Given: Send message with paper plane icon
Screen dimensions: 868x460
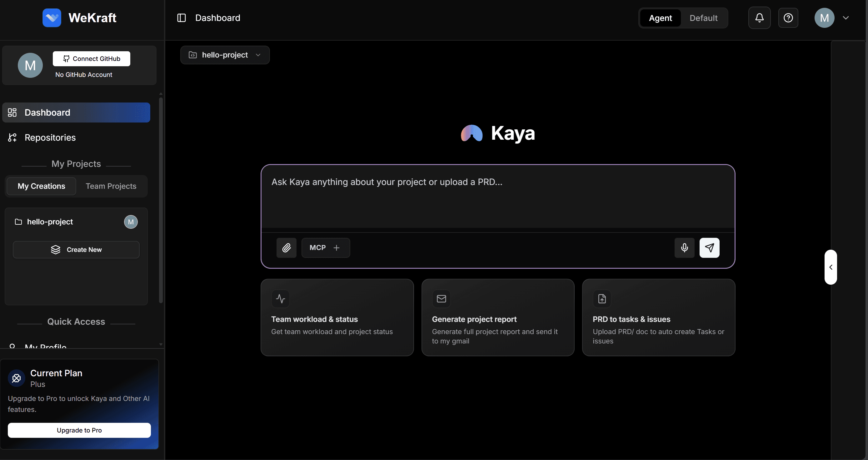Looking at the screenshot, I should pyautogui.click(x=709, y=248).
